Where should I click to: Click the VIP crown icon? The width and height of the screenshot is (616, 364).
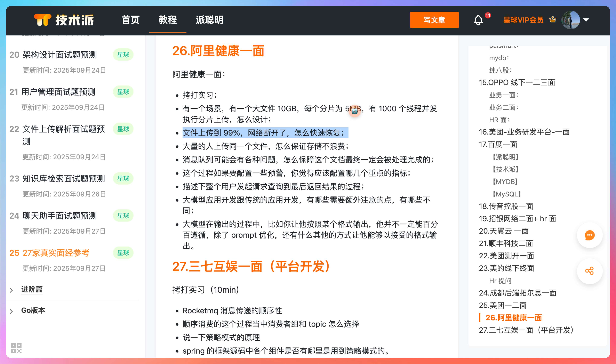point(552,19)
